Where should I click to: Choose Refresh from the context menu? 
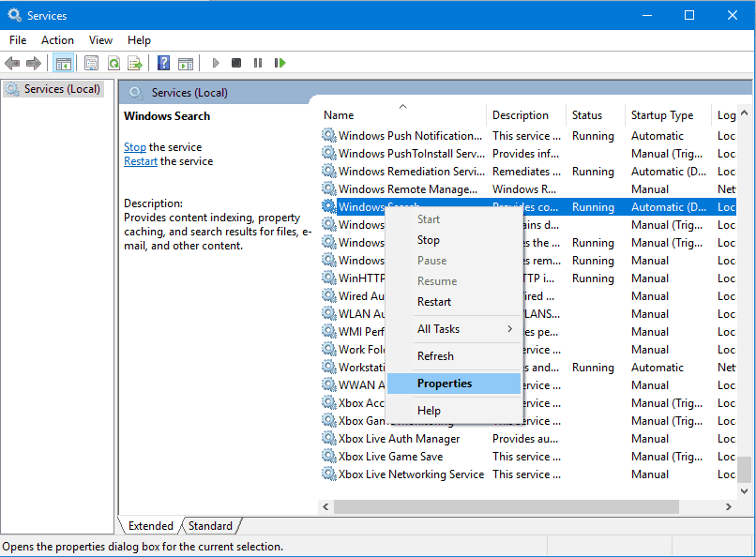tap(454, 356)
